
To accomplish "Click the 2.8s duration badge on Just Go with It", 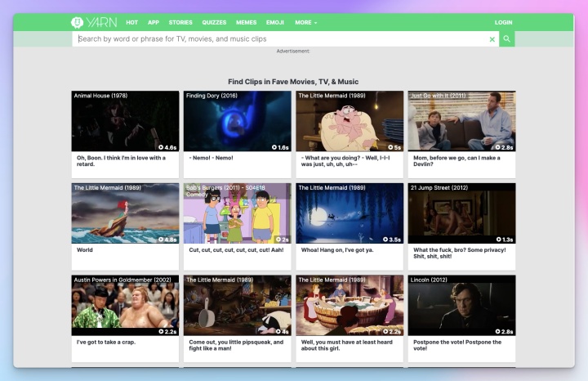I will [x=504, y=147].
